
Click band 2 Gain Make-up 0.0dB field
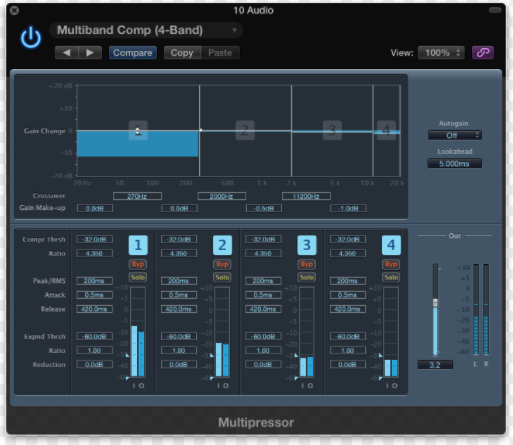pos(179,208)
